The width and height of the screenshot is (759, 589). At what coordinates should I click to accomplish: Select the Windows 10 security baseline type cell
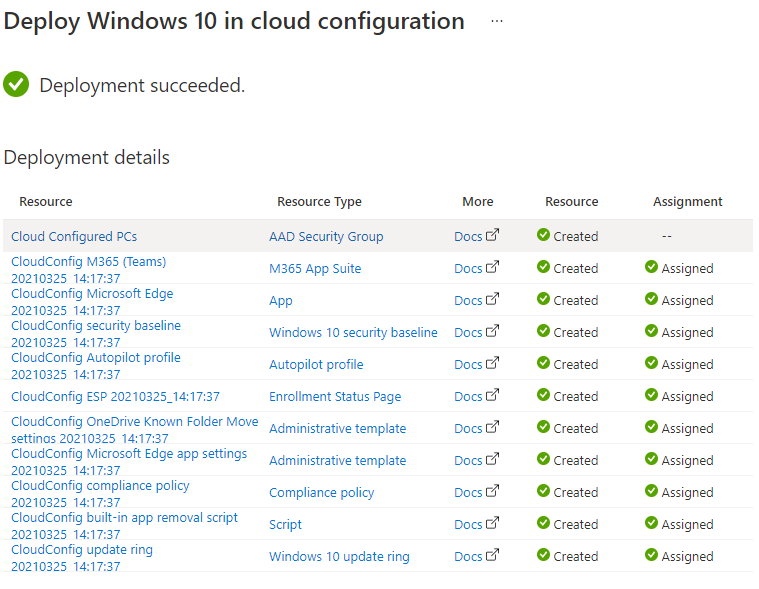click(353, 332)
